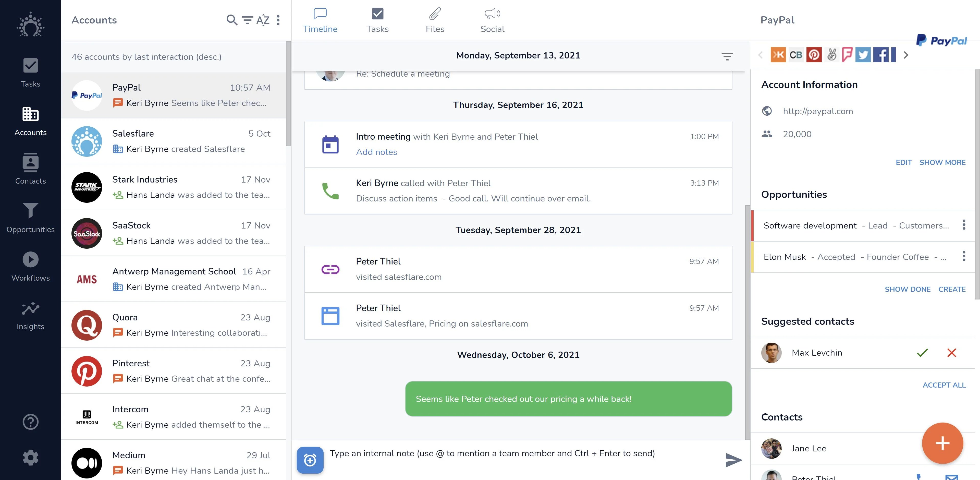This screenshot has width=980, height=480.
Task: Click the right chevron in the social icons row
Action: pyautogui.click(x=906, y=55)
